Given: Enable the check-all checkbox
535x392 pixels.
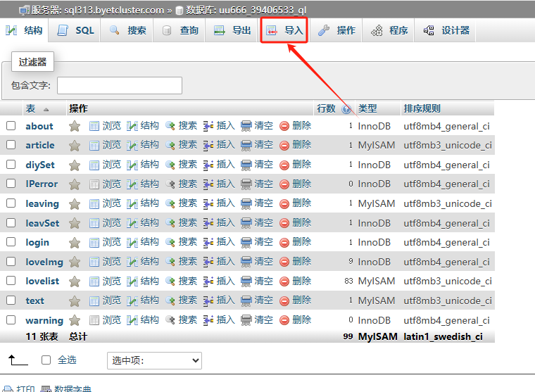Looking at the screenshot, I should pyautogui.click(x=46, y=360).
